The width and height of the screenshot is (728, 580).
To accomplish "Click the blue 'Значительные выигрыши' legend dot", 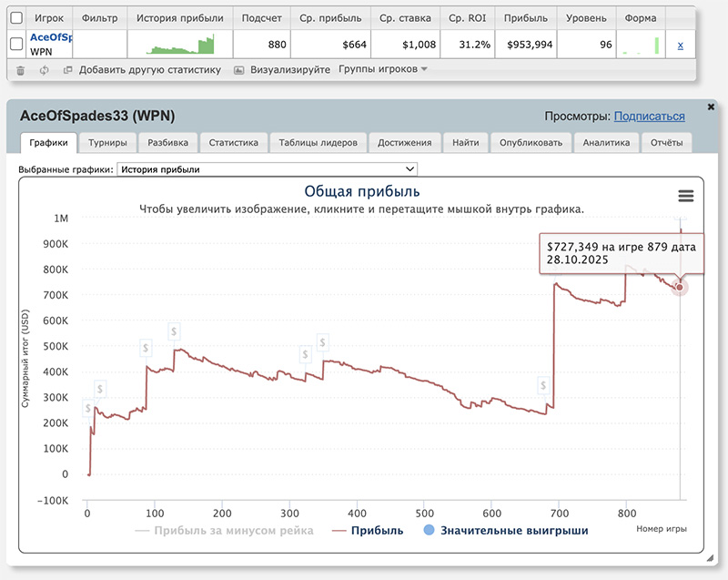I will click(x=429, y=530).
